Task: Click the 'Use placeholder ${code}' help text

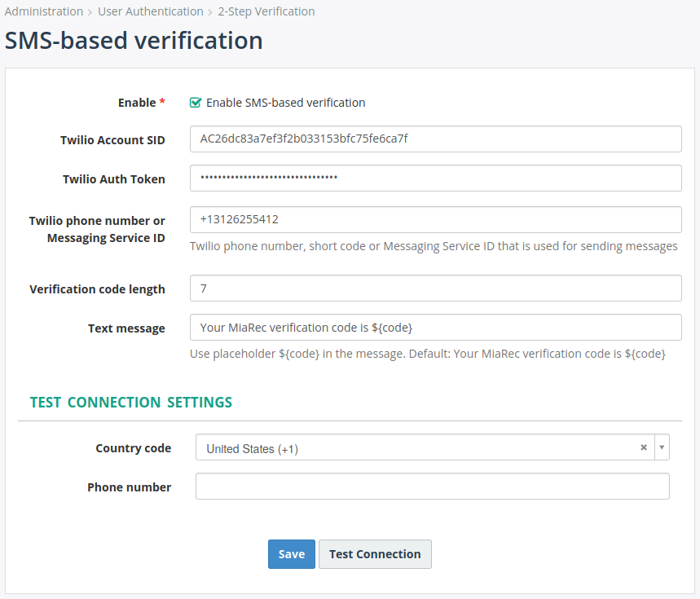Action: tap(428, 354)
